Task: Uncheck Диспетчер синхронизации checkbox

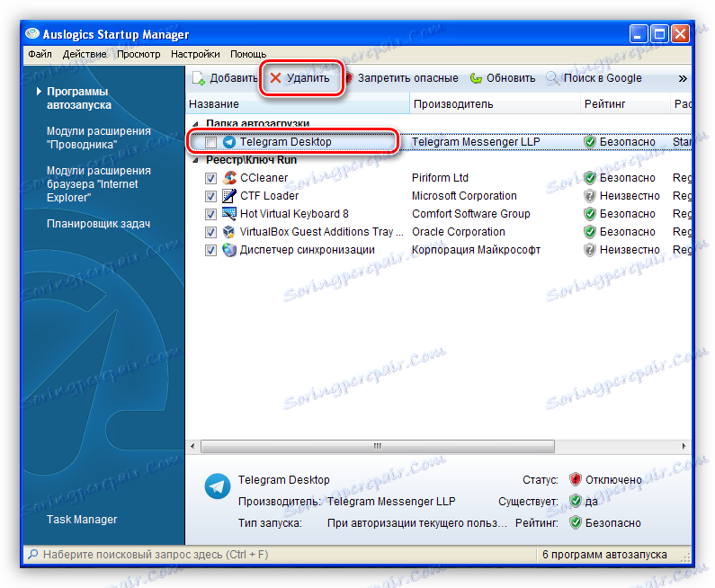Action: [210, 250]
